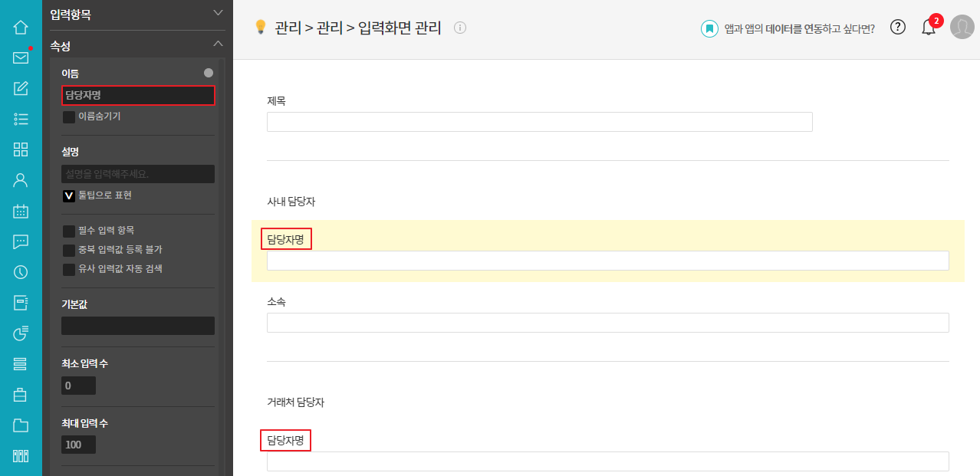Click the info icon beside page title
This screenshot has width=980, height=476.
(x=460, y=28)
